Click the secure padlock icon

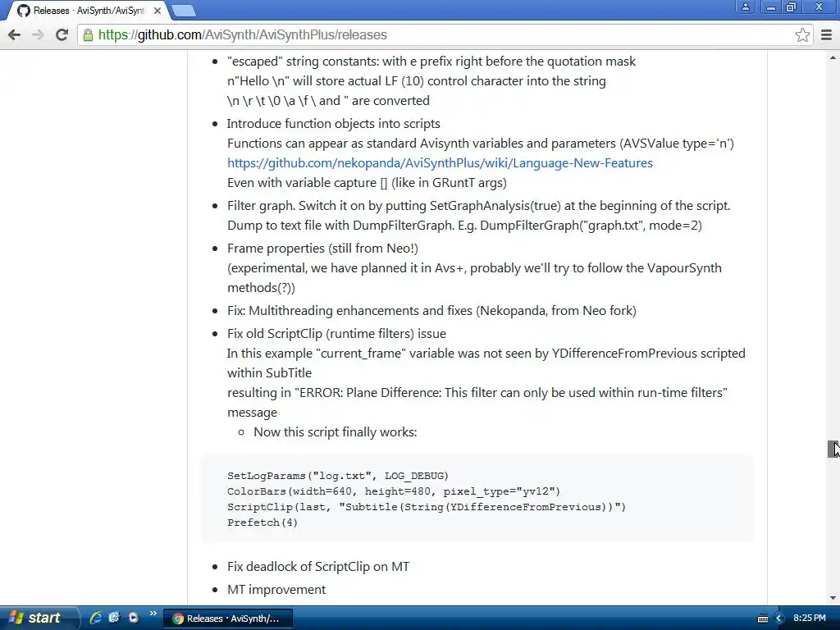click(x=88, y=34)
